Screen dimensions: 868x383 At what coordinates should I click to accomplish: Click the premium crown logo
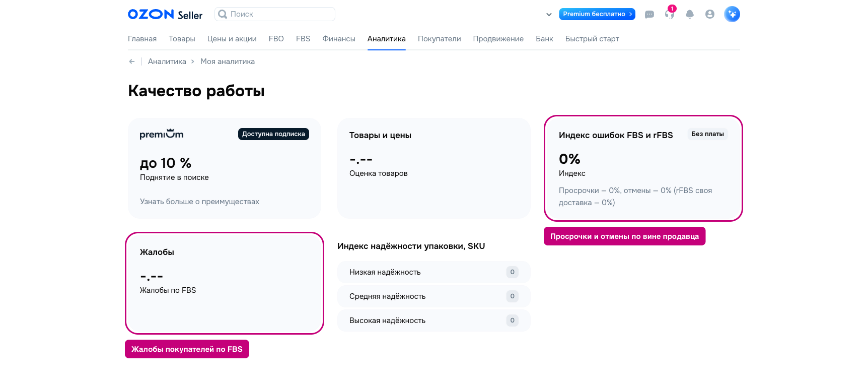point(162,134)
